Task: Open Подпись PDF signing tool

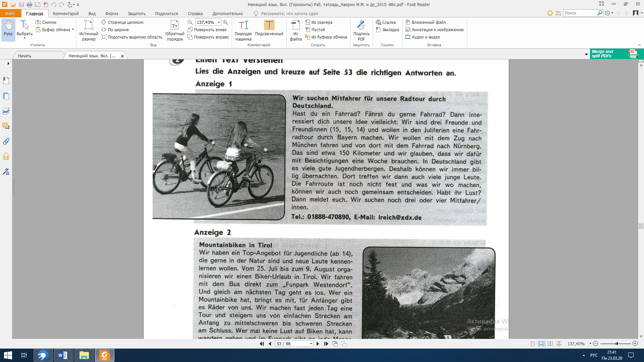Action: tap(361, 30)
